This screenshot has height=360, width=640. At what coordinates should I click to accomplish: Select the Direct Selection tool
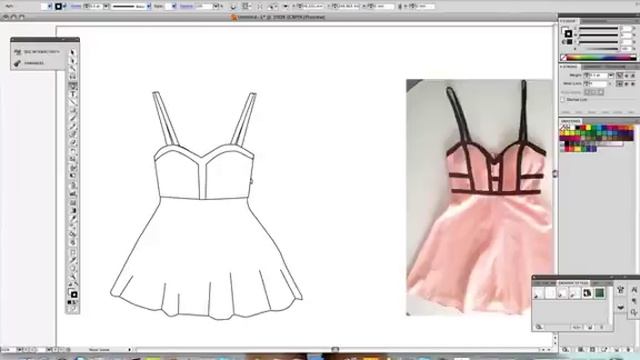tap(73, 60)
